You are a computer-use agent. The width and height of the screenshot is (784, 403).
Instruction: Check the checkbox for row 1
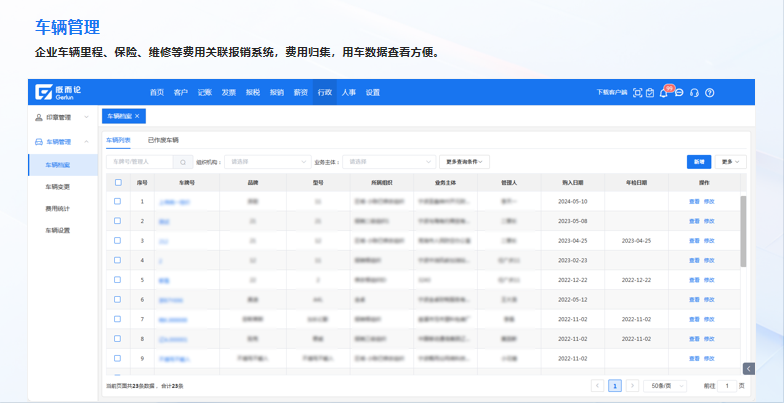tap(118, 202)
